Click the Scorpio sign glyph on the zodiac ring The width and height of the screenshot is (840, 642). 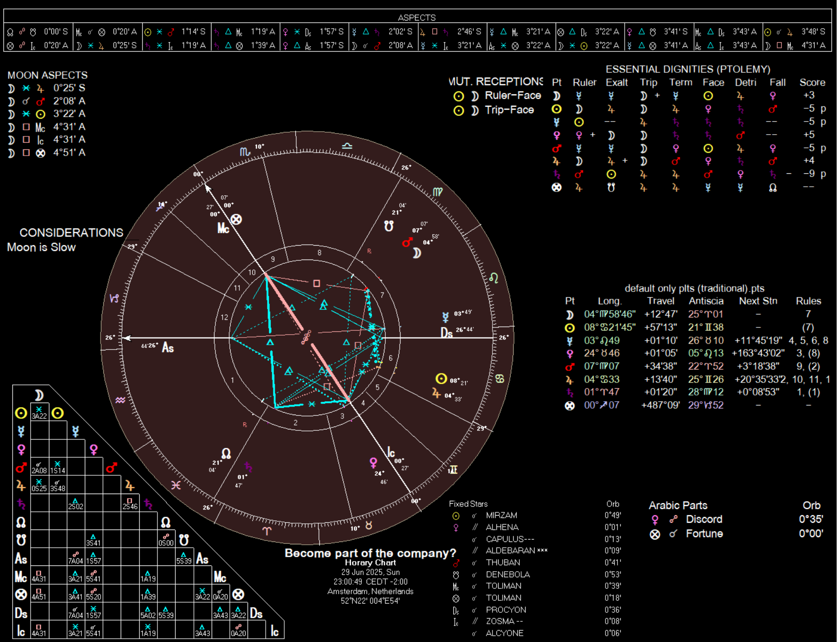point(245,152)
